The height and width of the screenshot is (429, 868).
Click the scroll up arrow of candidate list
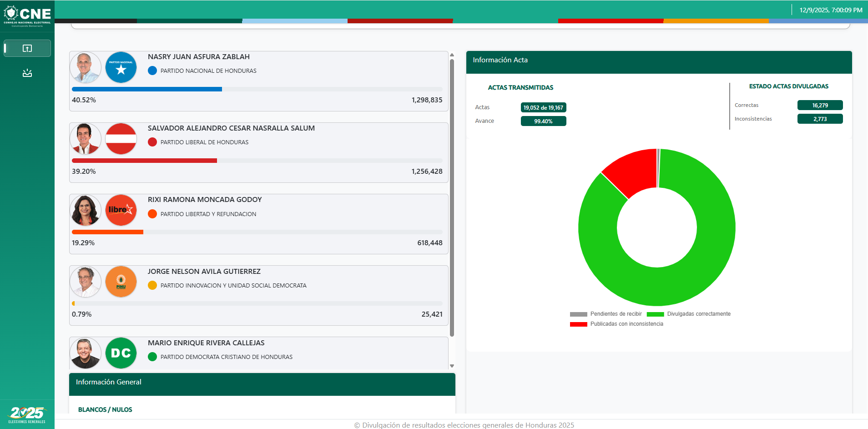coord(452,55)
